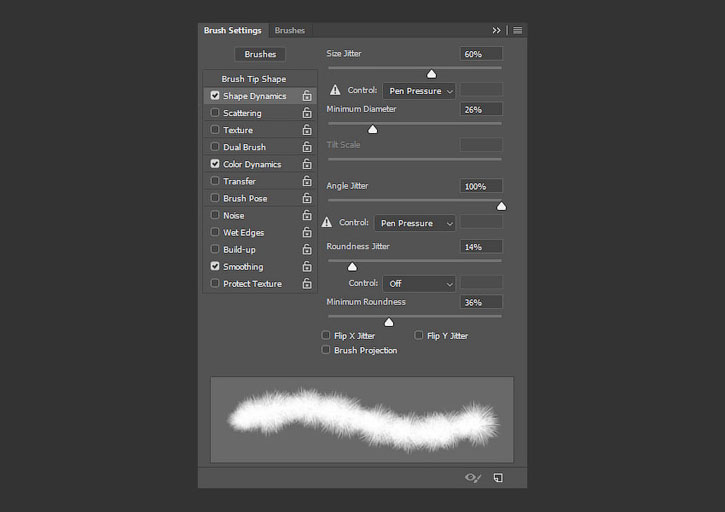Screen dimensions: 725x512
Task: Select the Transfer label
Action: click(239, 181)
